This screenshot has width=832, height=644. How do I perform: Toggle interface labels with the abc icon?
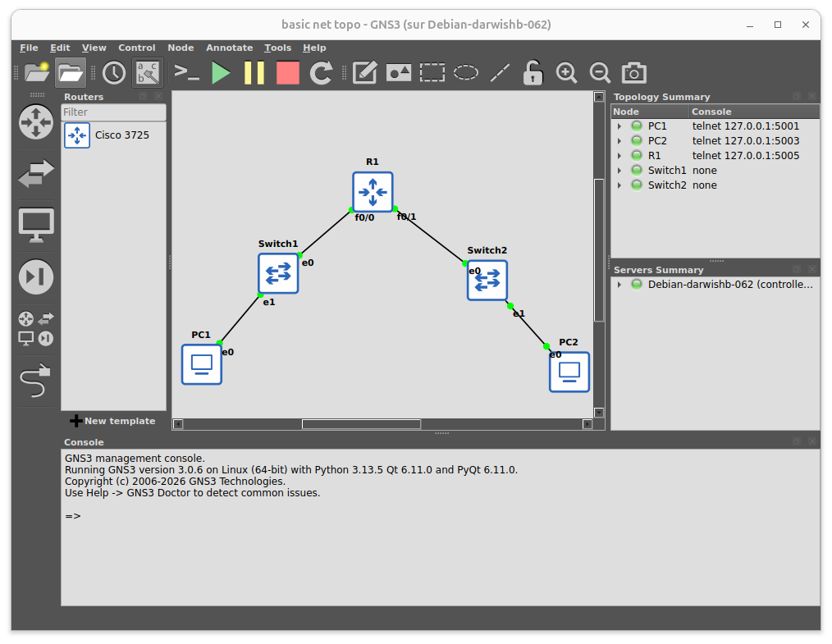[147, 72]
